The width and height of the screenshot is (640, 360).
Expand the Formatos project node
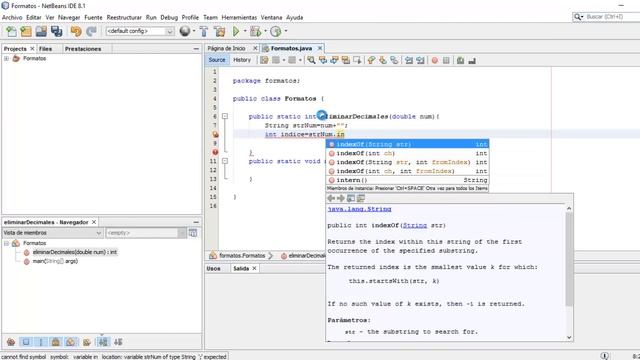click(x=7, y=59)
